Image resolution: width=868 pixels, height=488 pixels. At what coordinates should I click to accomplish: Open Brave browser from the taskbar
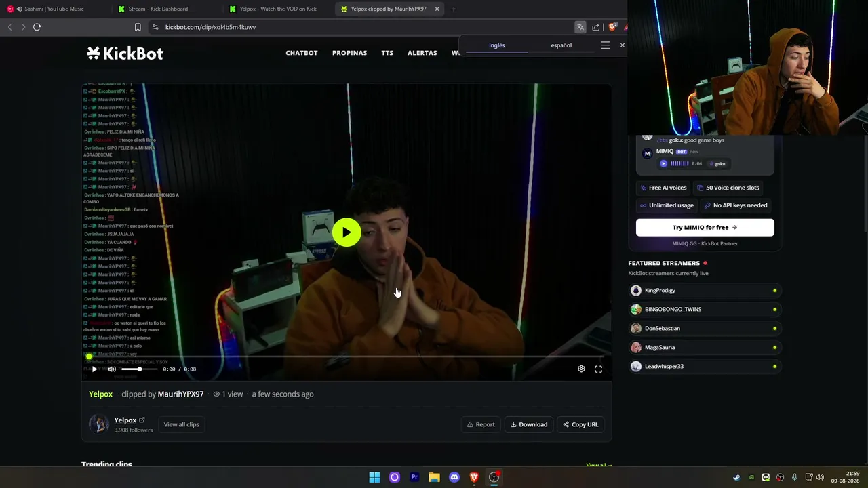click(474, 477)
